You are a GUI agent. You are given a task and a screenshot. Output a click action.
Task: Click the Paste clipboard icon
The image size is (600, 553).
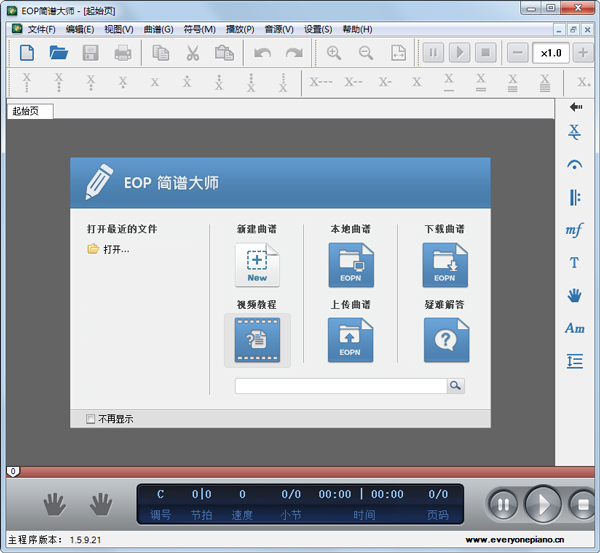click(224, 53)
